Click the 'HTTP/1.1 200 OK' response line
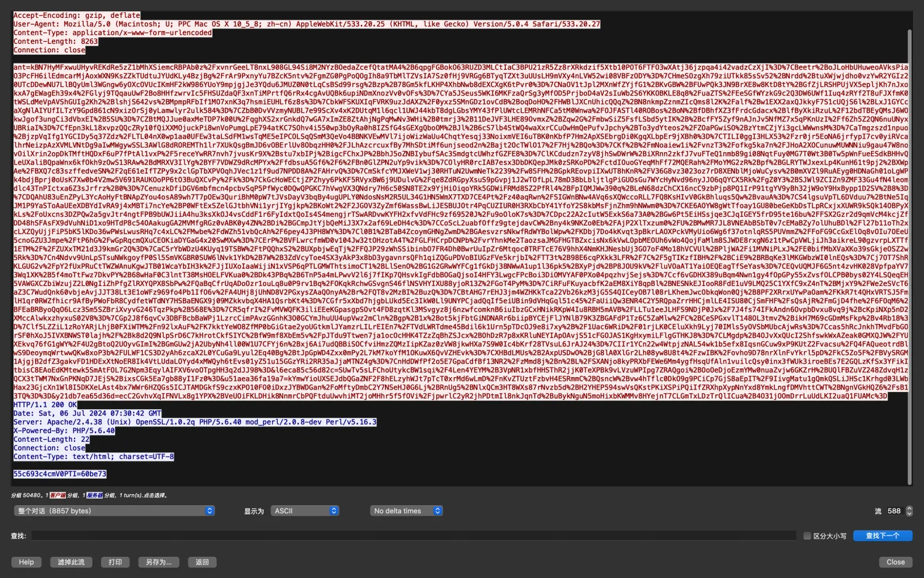 (46, 405)
